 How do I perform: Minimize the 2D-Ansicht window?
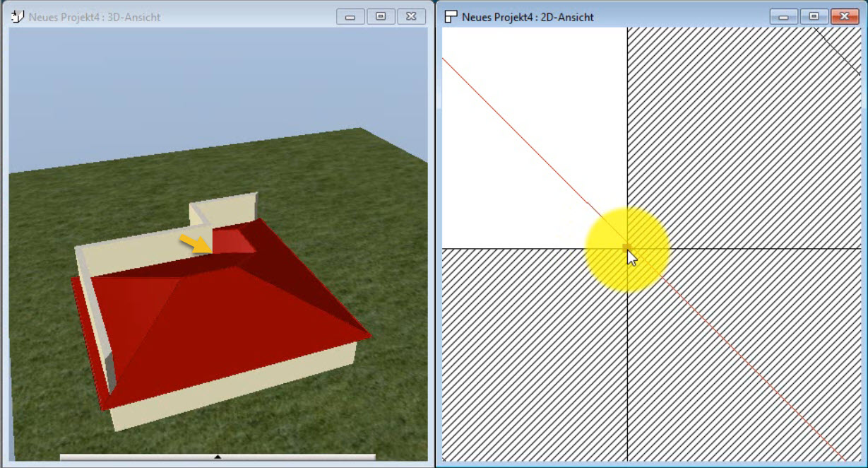[784, 16]
